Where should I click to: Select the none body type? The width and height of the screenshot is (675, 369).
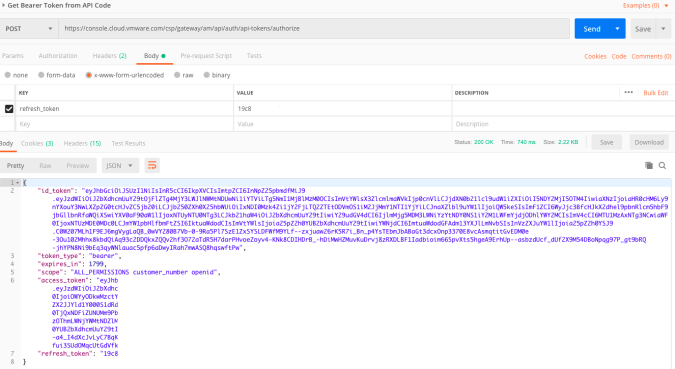click(x=16, y=75)
